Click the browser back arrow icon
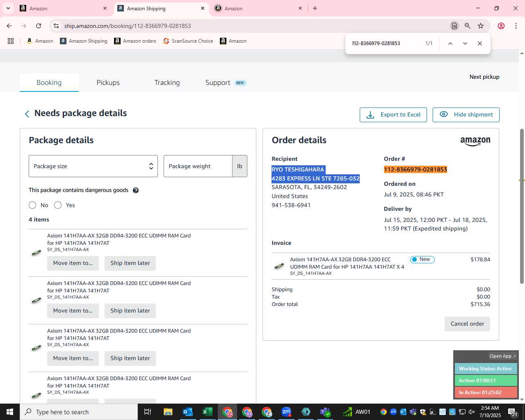Image resolution: width=525 pixels, height=420 pixels. [9, 26]
